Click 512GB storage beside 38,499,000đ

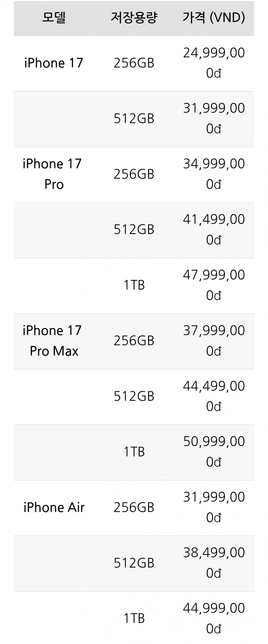coord(134,563)
